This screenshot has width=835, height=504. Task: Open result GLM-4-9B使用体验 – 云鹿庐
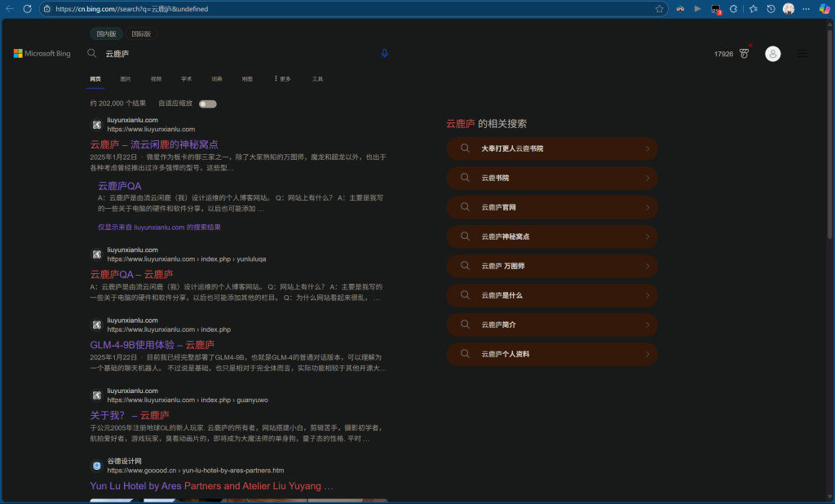[x=152, y=345]
